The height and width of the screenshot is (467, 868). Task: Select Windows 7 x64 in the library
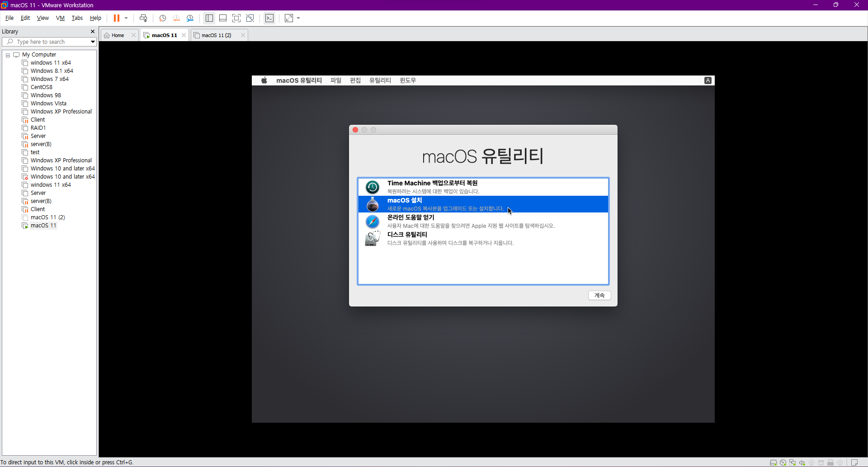[x=49, y=79]
